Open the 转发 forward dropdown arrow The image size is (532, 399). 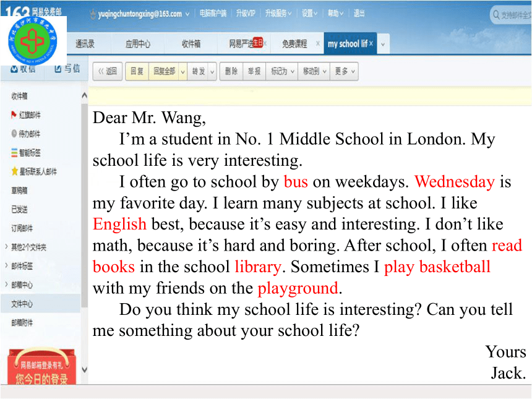click(212, 72)
